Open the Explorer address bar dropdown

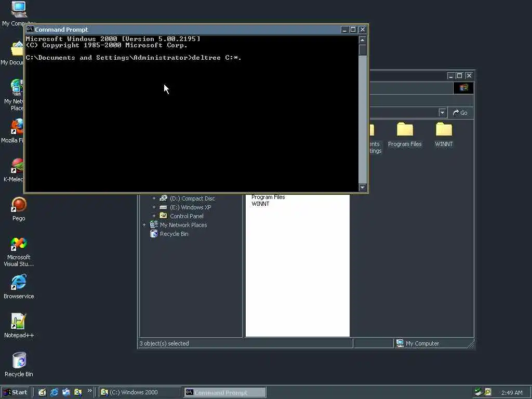point(442,113)
